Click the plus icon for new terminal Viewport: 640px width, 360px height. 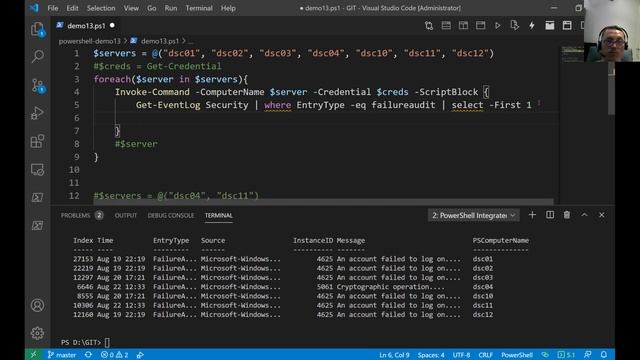pos(532,215)
